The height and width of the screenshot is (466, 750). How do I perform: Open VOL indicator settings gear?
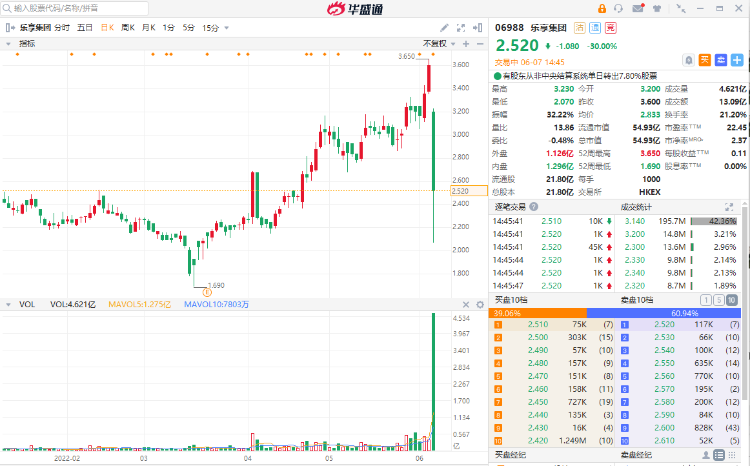point(480,304)
